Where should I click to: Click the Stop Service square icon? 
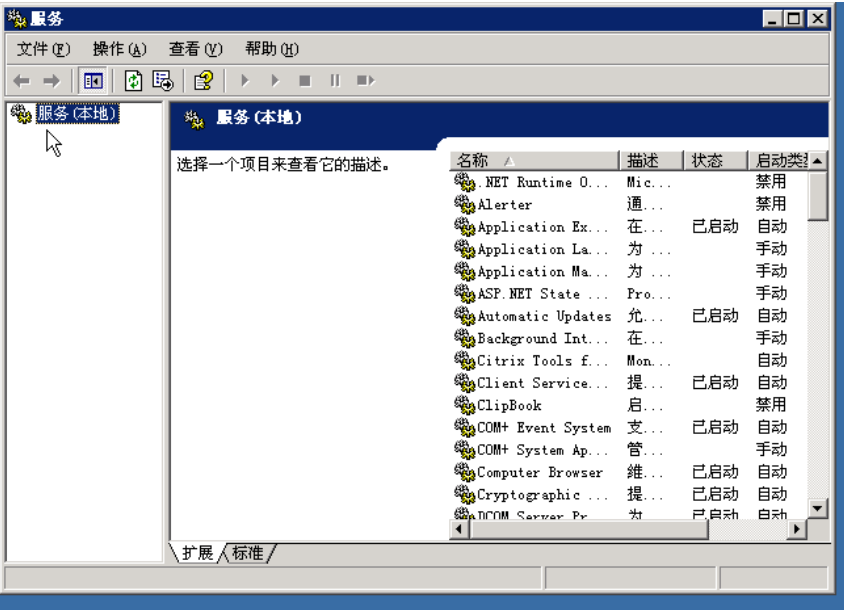(305, 81)
